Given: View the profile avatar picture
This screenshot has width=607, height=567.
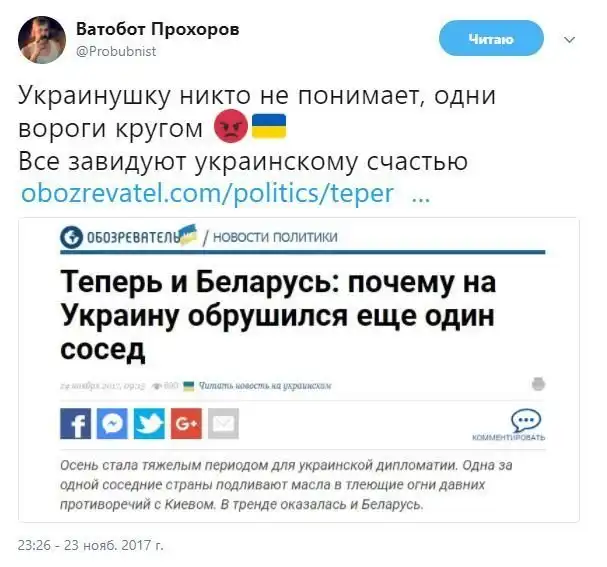Looking at the screenshot, I should pyautogui.click(x=42, y=40).
